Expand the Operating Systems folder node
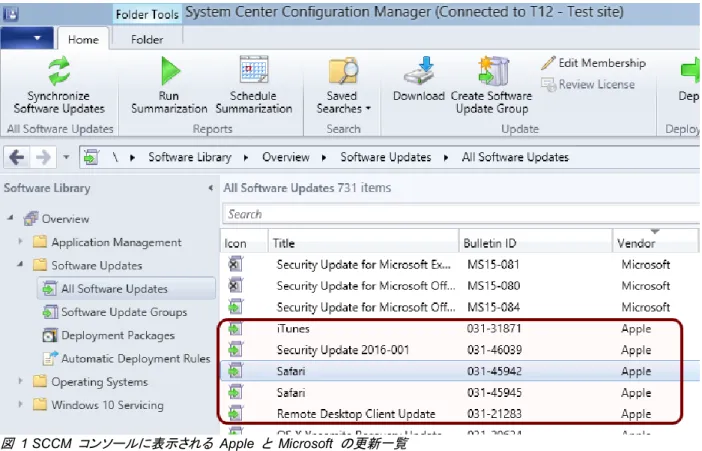The image size is (702, 451). (20, 381)
